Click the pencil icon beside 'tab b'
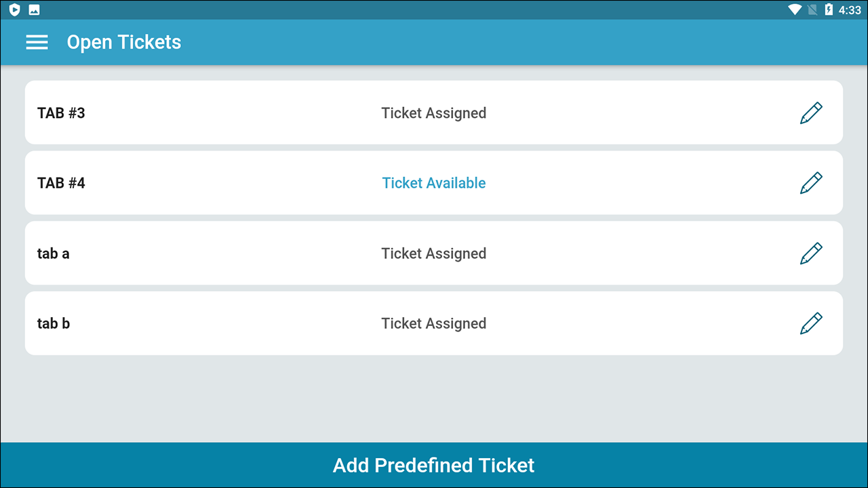 click(811, 323)
